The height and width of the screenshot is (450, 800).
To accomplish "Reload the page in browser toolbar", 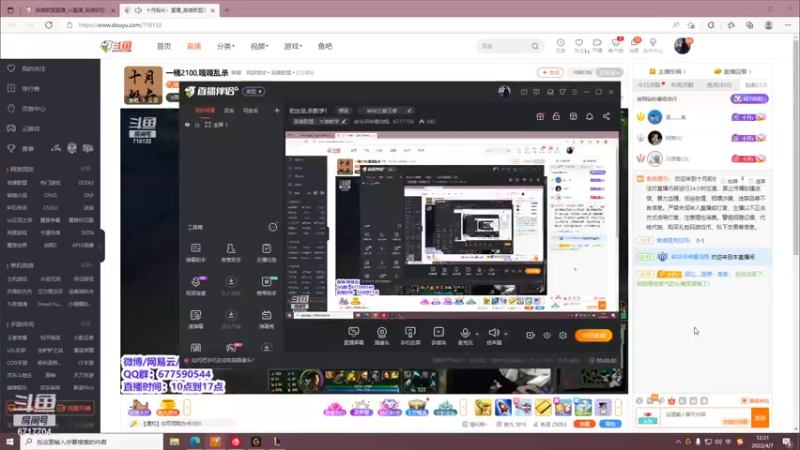I will pos(49,24).
